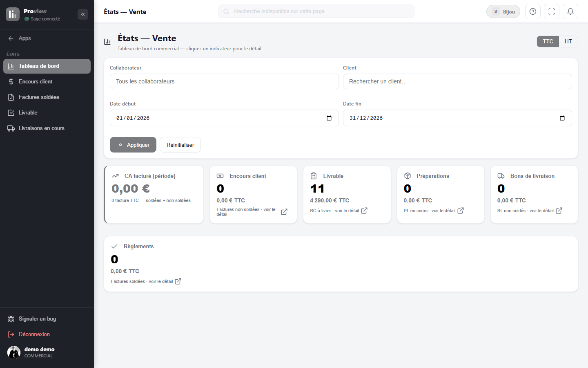Image resolution: width=588 pixels, height=368 pixels.
Task: Open the CA facturé (période) card
Action: tap(154, 195)
